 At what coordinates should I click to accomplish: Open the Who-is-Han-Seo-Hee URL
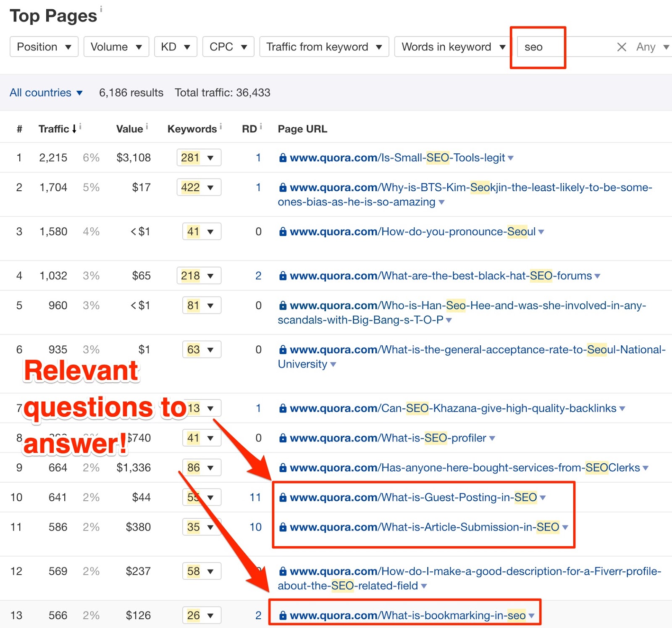click(462, 313)
